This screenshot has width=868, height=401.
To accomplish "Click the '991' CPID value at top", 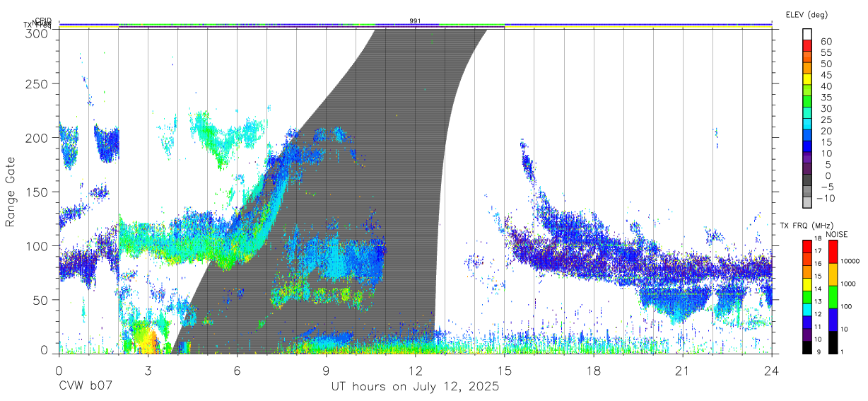I will [416, 21].
